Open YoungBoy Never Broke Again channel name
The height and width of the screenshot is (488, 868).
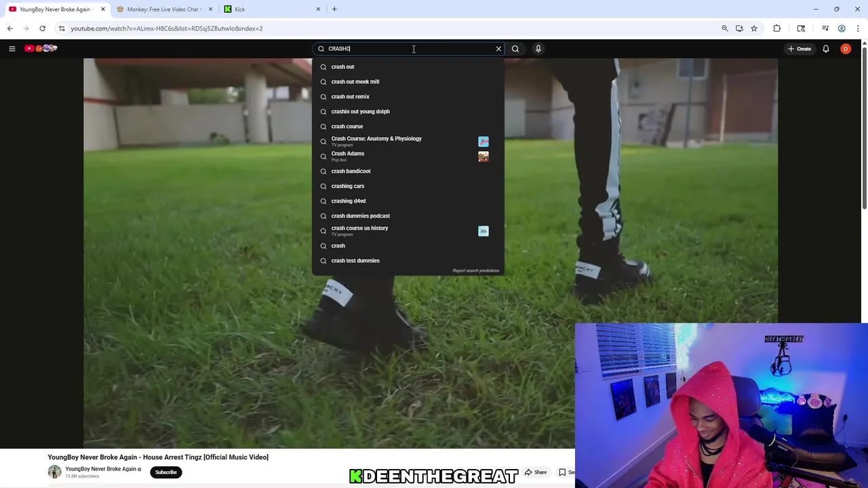[101, 469]
